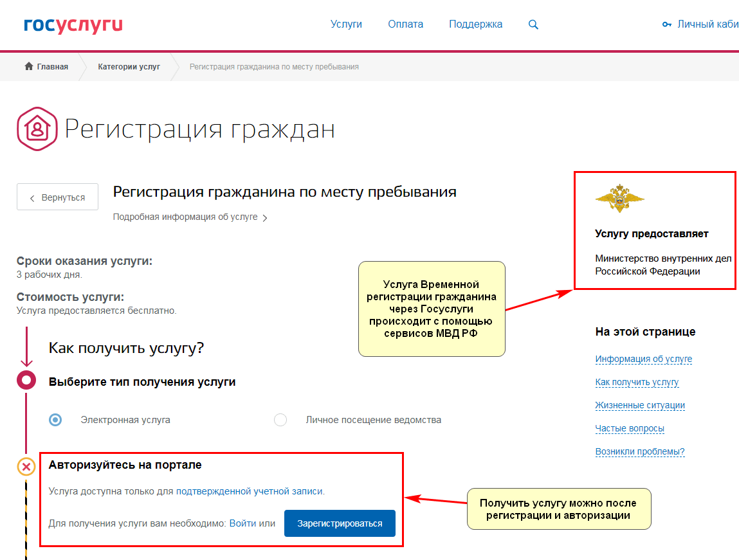Viewport: 739px width, 560px height.
Task: Click heading Авторизуйтесь на портале
Action: click(x=125, y=465)
